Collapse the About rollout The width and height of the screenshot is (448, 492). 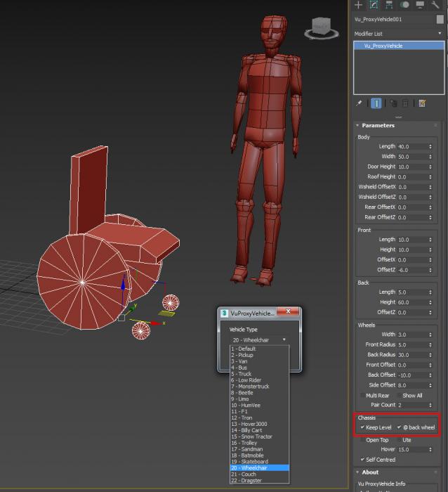[370, 472]
